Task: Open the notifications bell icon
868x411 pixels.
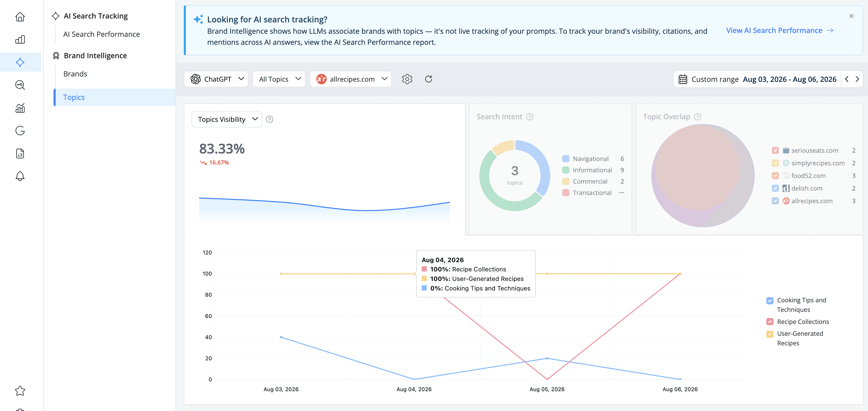Action: click(20, 176)
